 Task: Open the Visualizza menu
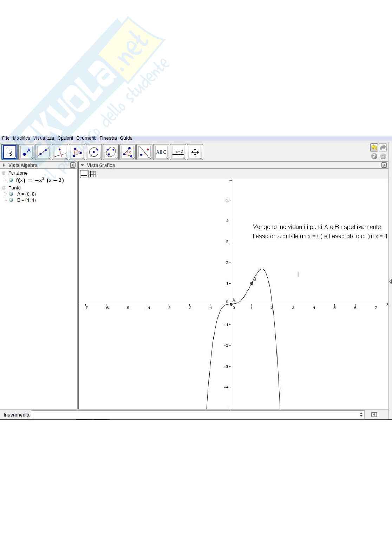(44, 138)
